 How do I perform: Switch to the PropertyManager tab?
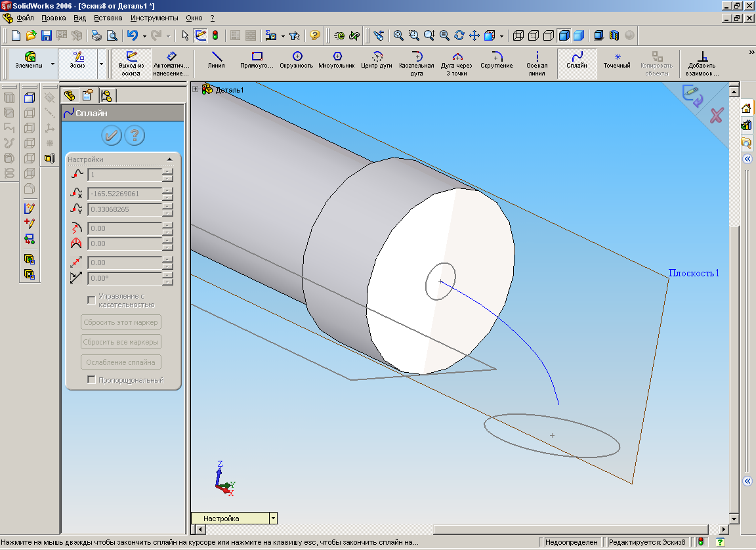[x=87, y=95]
